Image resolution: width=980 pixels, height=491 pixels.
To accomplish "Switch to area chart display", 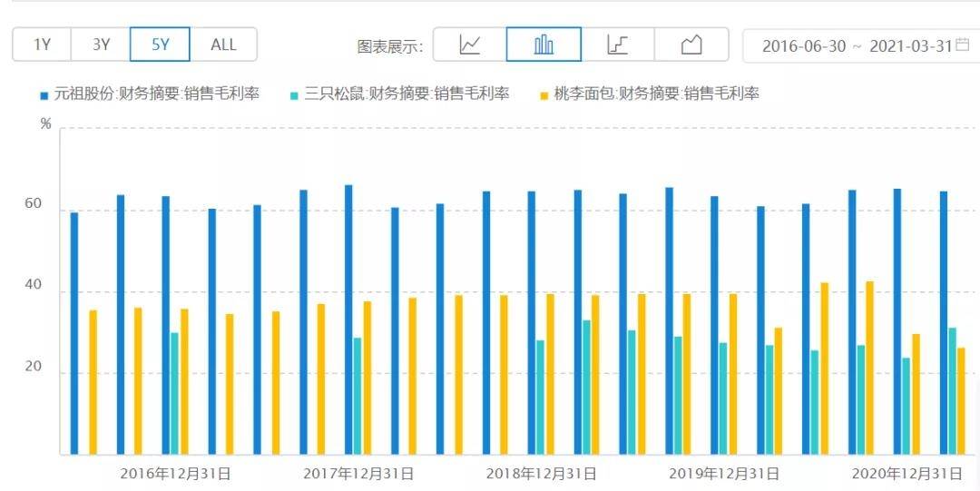I will coord(691,44).
